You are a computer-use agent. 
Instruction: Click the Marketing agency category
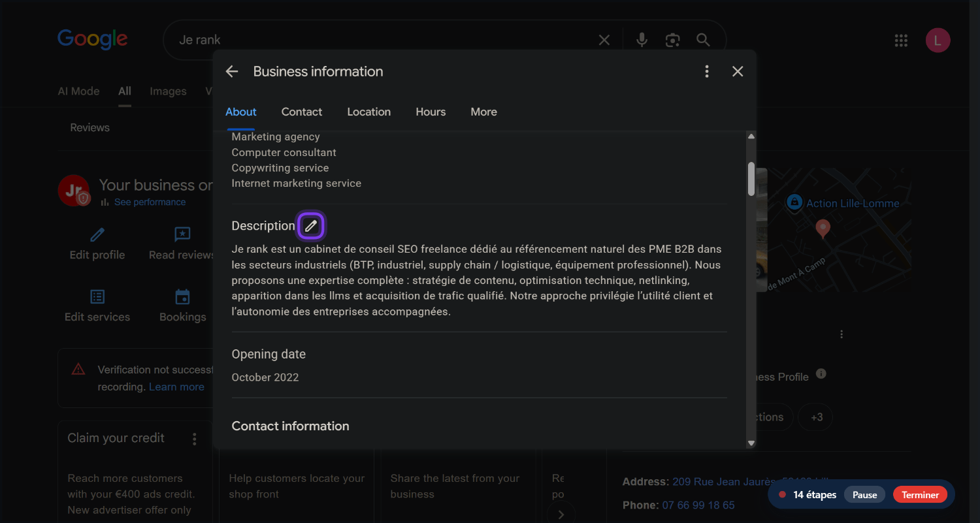point(276,137)
